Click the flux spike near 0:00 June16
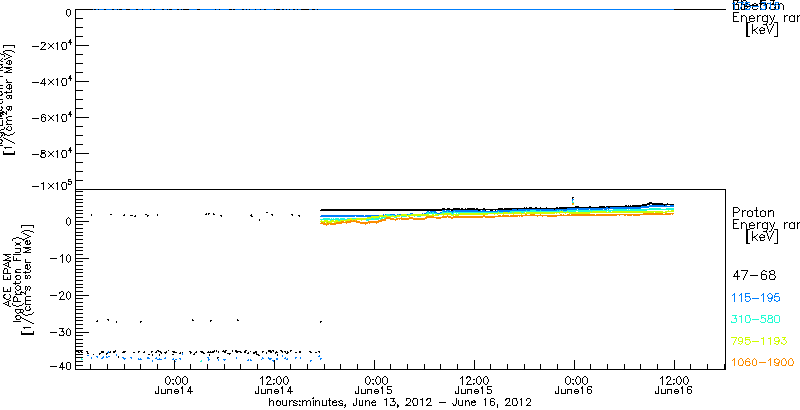800x410 pixels. (x=573, y=200)
